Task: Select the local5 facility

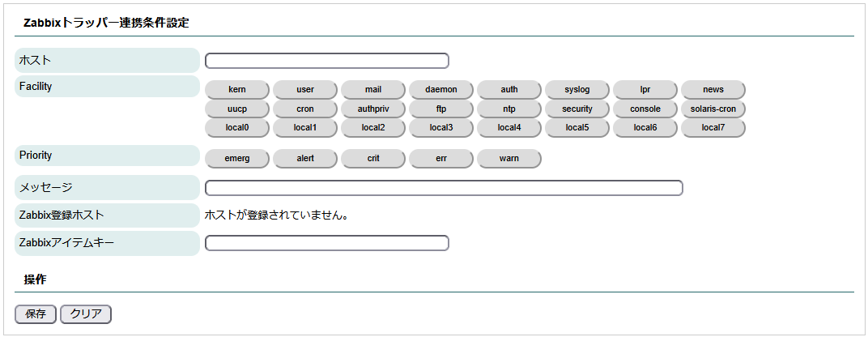Action: [577, 127]
